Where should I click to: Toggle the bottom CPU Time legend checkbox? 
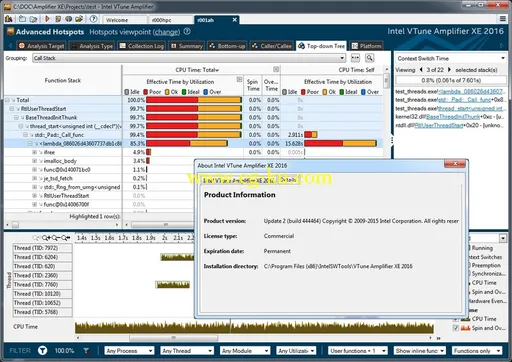[x=456, y=319]
